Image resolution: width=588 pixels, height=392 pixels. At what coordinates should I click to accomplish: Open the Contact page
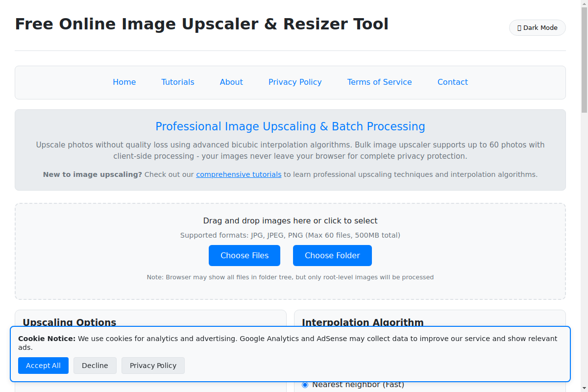click(452, 82)
